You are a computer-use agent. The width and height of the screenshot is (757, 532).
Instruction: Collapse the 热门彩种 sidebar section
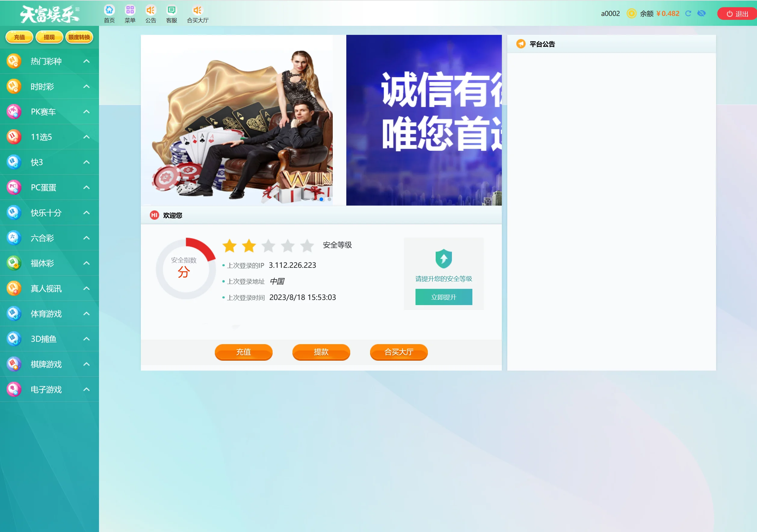[x=86, y=61]
